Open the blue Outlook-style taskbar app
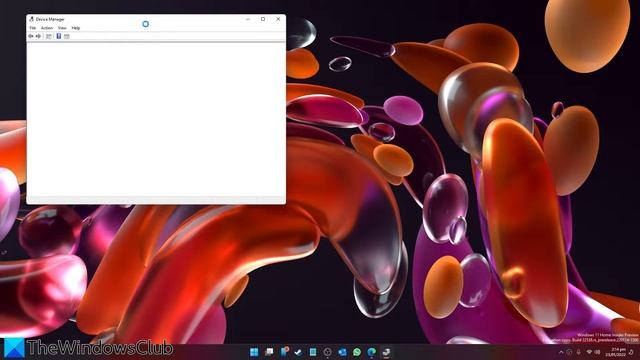This screenshot has height=360, width=640. click(x=342, y=352)
